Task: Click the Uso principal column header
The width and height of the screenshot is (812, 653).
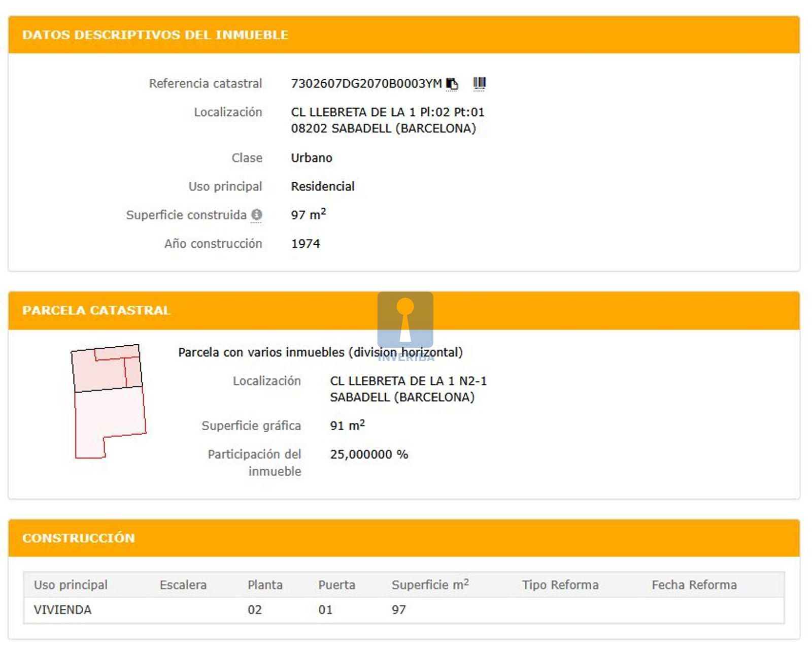Action: click(71, 585)
